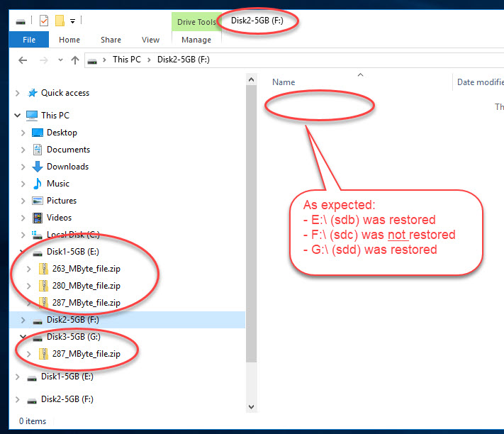Click the Disk3-5GB (G:) drive icon
The width and height of the screenshot is (504, 434).
(x=38, y=337)
